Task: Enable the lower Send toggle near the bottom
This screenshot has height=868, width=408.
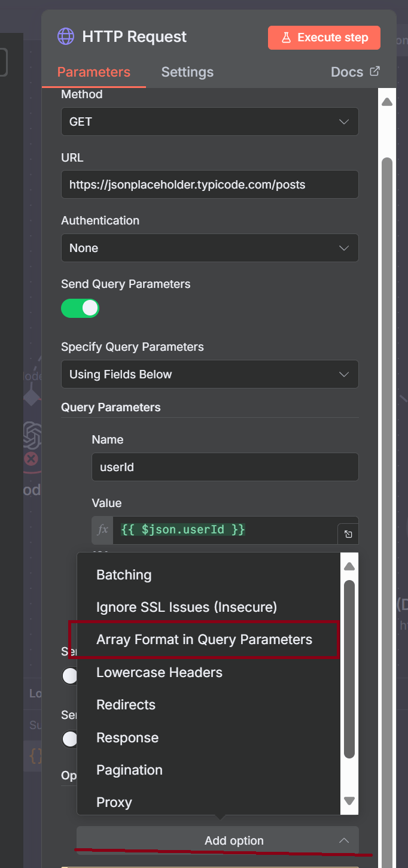Action: coord(69,739)
